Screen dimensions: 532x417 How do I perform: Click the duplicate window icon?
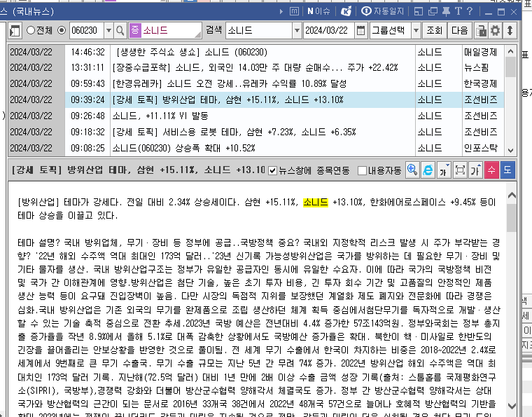pyautogui.click(x=433, y=11)
